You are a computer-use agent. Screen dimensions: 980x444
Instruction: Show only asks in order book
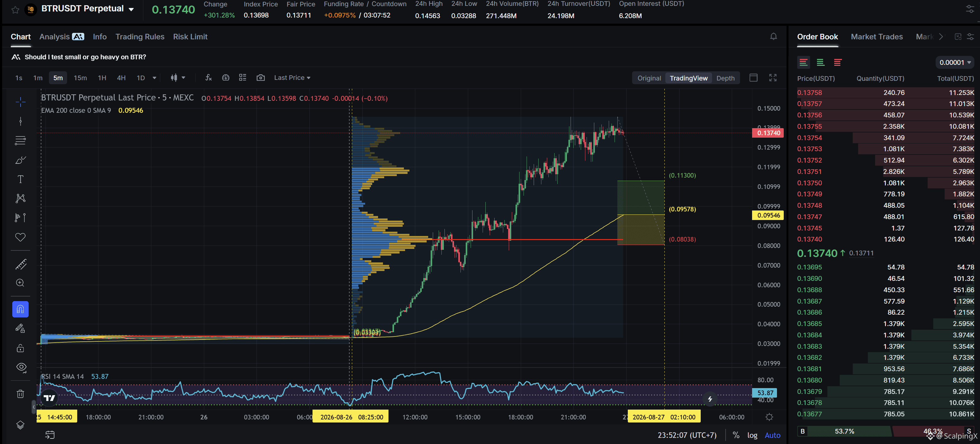click(x=838, y=62)
